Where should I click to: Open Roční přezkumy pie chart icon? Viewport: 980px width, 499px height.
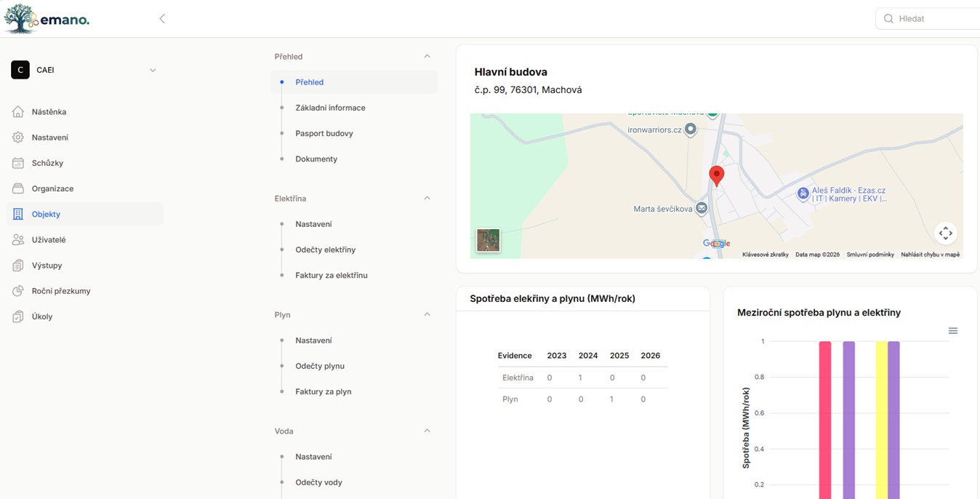[18, 291]
